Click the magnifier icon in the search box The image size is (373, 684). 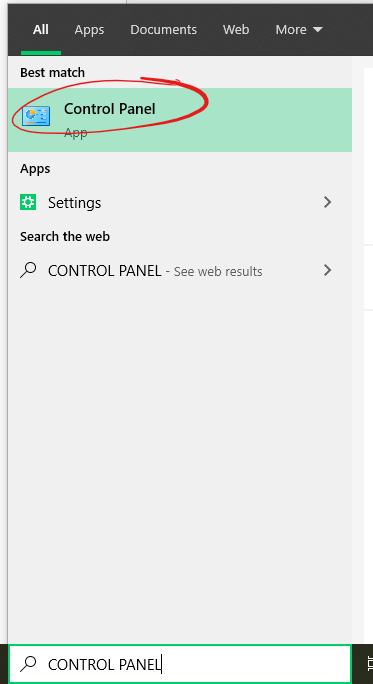click(x=28, y=664)
